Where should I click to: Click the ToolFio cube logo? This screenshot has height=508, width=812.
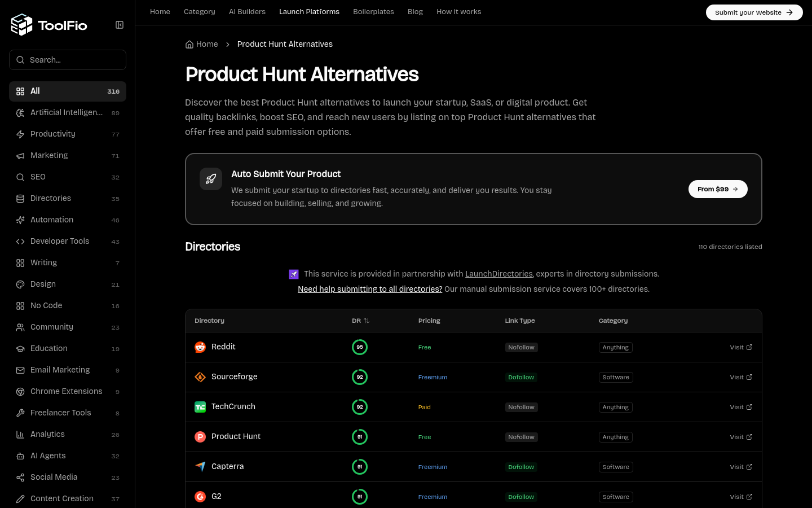tap(22, 25)
